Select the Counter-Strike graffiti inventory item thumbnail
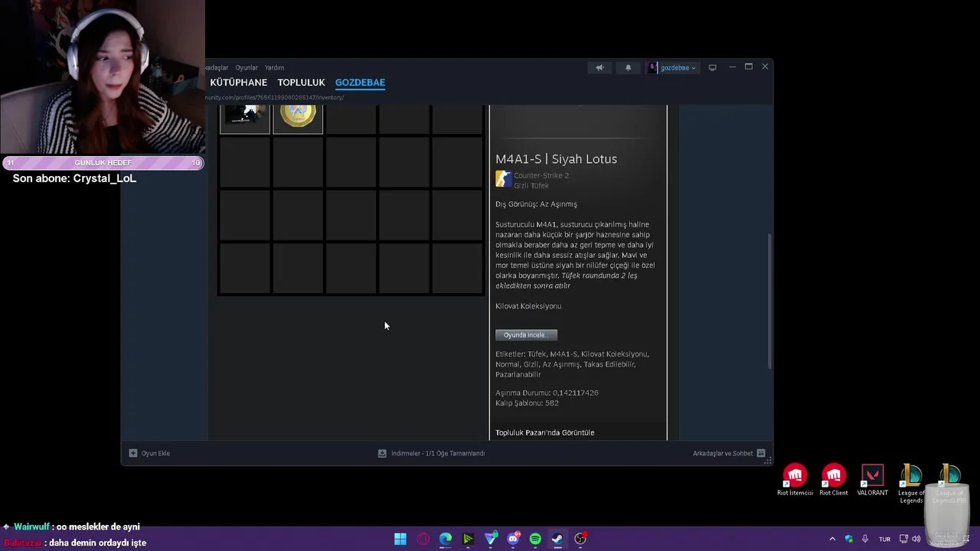This screenshot has height=551, width=980. click(x=245, y=119)
